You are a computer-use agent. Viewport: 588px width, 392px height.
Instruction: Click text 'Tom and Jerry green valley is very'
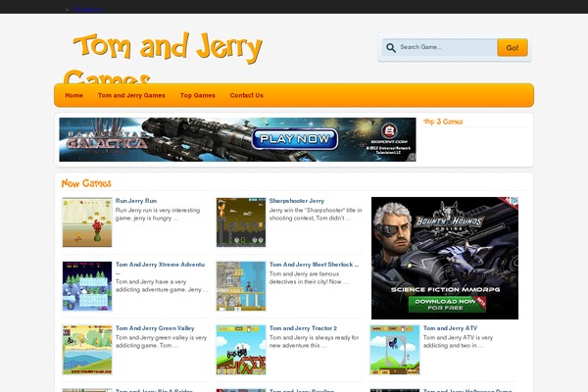coord(161,337)
